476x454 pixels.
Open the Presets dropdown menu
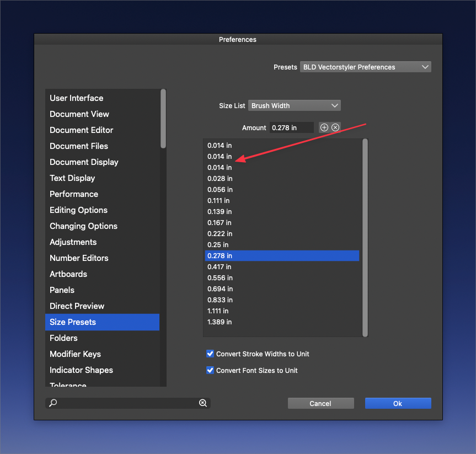366,67
